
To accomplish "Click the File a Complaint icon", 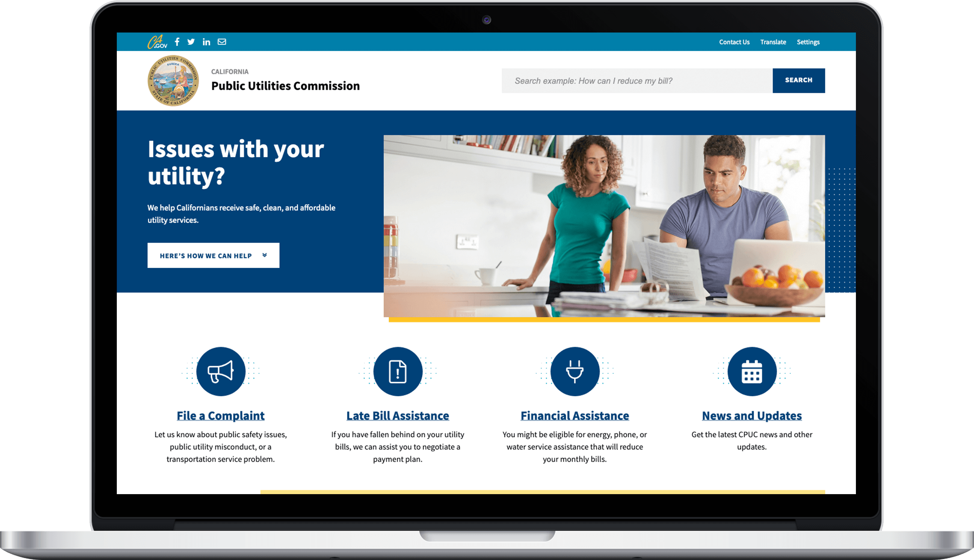I will pyautogui.click(x=221, y=371).
